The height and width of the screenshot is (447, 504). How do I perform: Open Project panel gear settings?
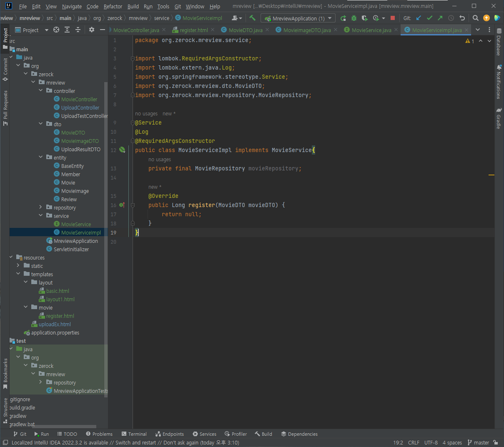coord(92,30)
